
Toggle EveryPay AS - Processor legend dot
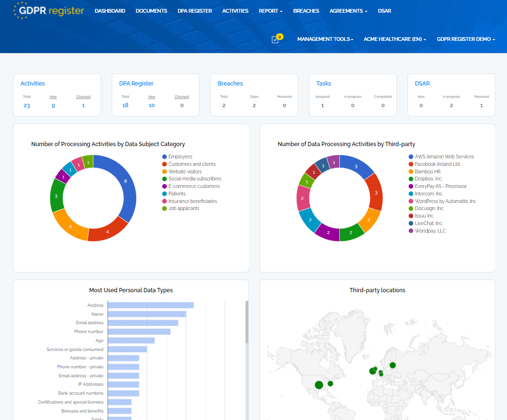coord(411,187)
